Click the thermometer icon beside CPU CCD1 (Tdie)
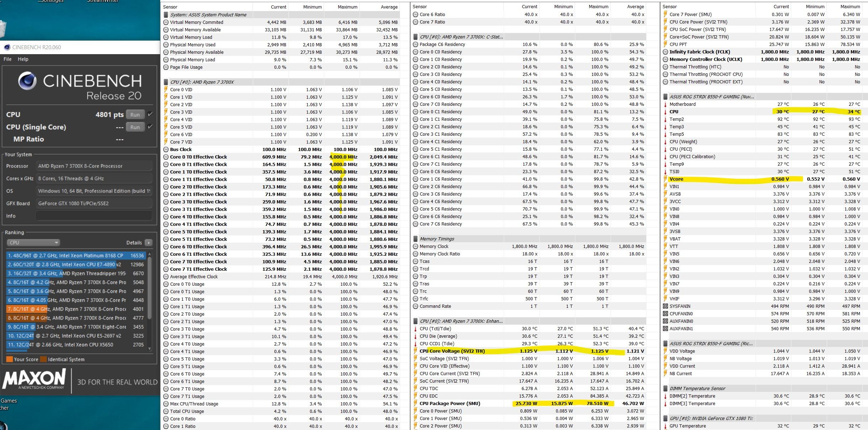 click(x=415, y=343)
